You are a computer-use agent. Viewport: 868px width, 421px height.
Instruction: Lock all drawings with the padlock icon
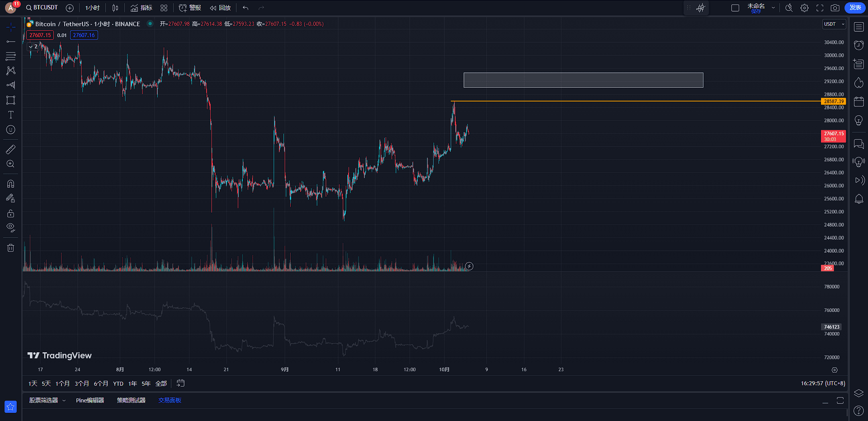[x=10, y=213]
